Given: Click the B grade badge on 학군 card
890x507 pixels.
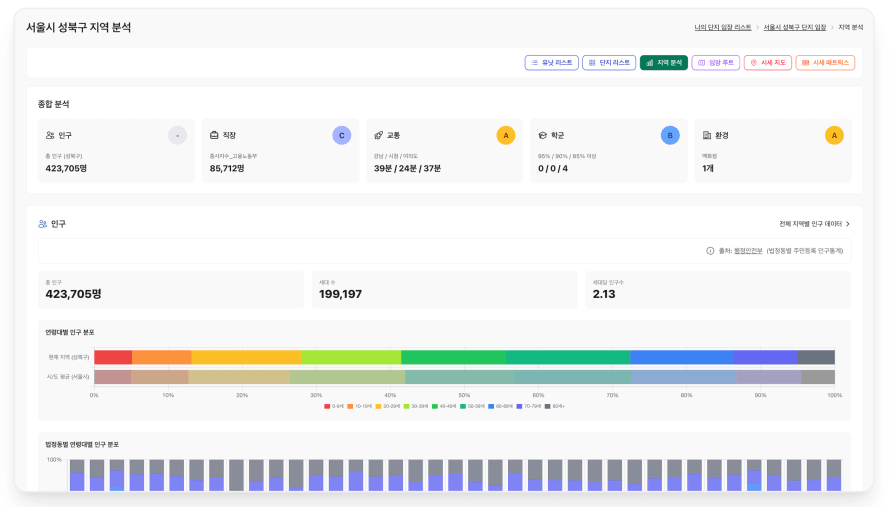Looking at the screenshot, I should point(670,135).
